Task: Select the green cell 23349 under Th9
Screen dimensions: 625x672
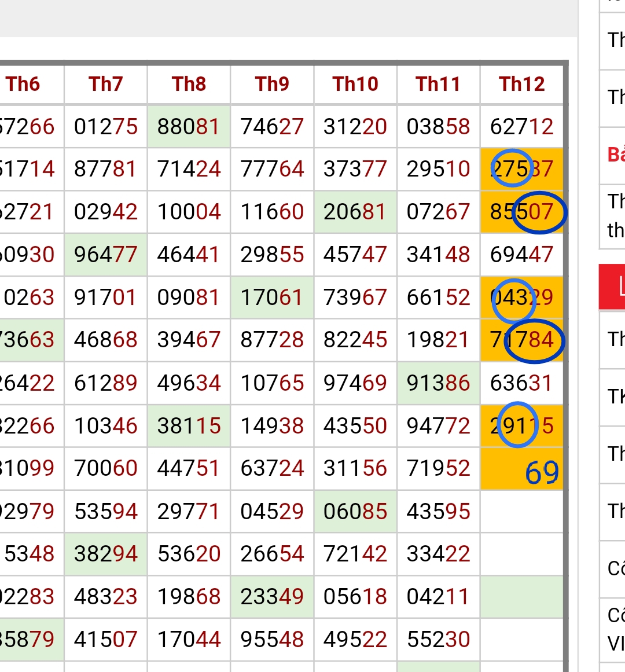Action: click(272, 597)
